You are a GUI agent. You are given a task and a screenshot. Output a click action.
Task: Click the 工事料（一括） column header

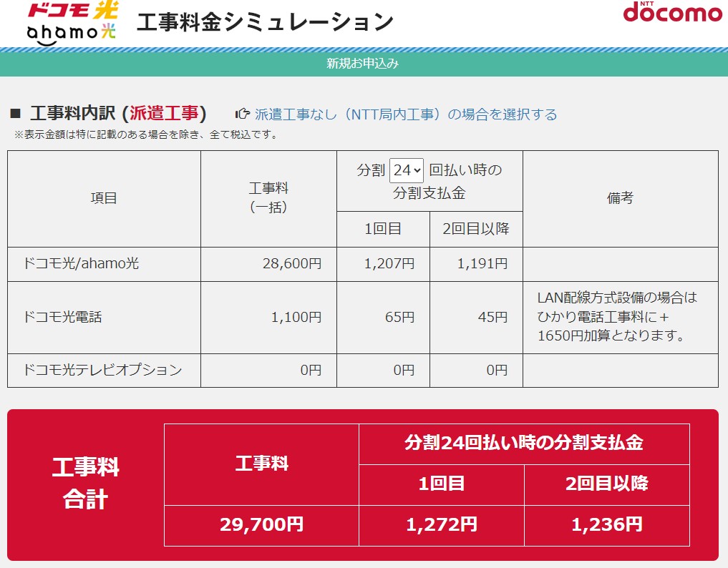[x=268, y=197]
